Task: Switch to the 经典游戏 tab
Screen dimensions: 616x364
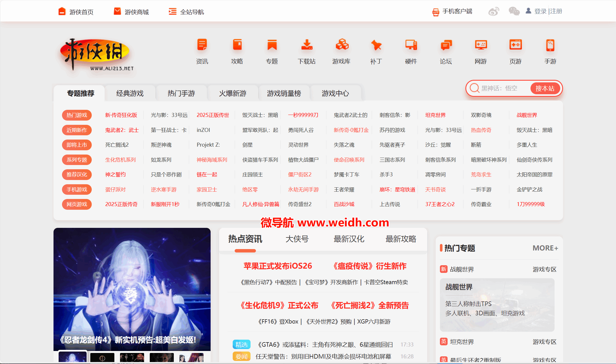Action: (130, 93)
